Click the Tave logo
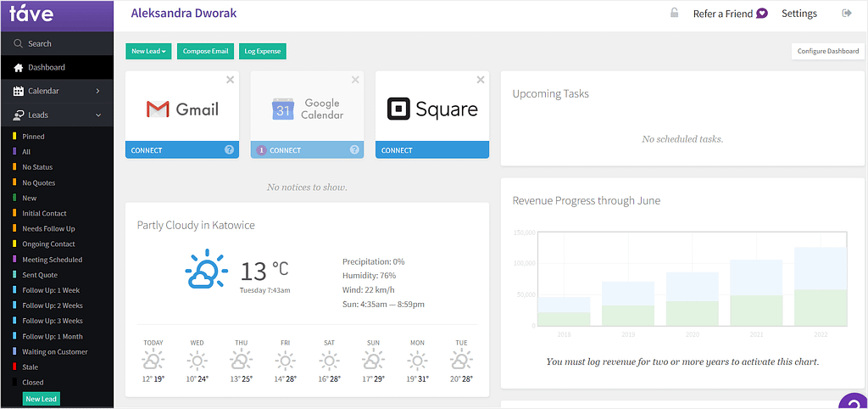Screen dimensions: 868x409 [31, 14]
